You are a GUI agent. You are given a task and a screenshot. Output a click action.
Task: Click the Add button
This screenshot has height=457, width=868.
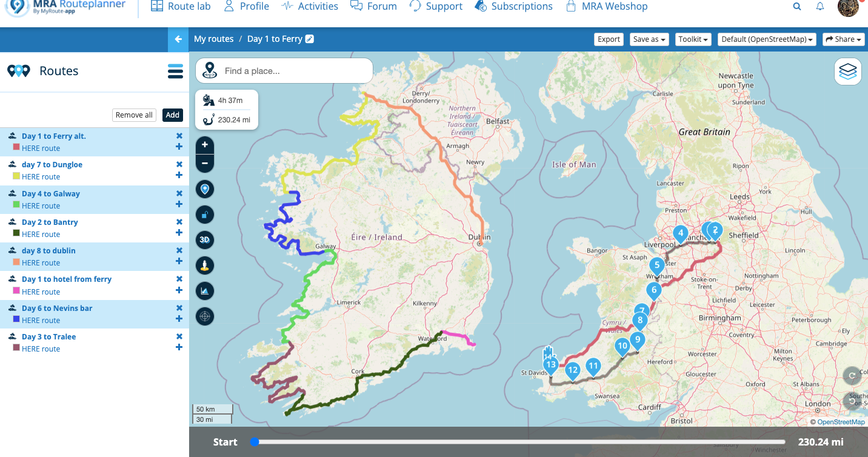point(173,115)
